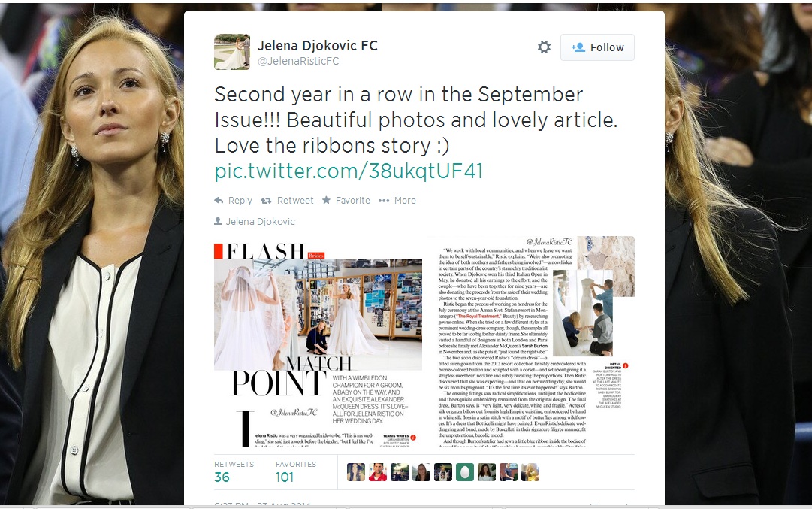812x509 pixels.
Task: Open the article text page image
Action: [531, 342]
